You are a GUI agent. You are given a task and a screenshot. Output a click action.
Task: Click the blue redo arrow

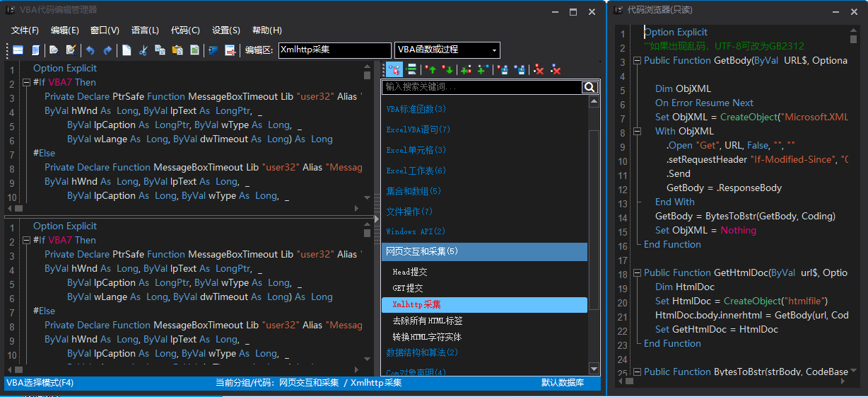click(x=107, y=50)
